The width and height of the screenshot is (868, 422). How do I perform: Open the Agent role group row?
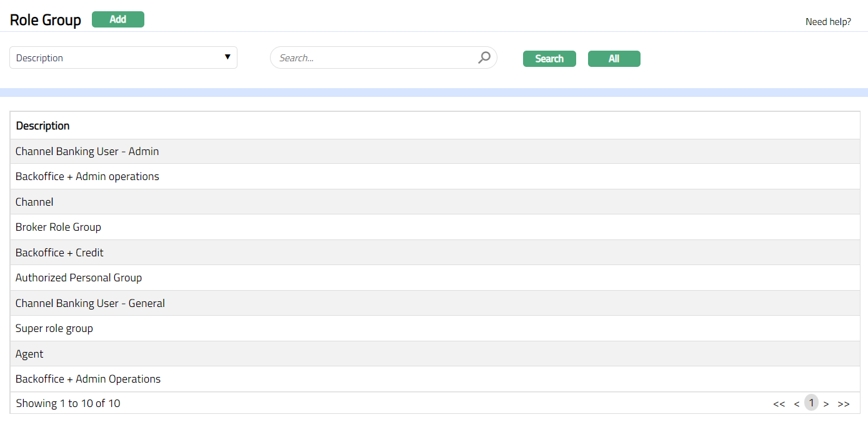(29, 354)
